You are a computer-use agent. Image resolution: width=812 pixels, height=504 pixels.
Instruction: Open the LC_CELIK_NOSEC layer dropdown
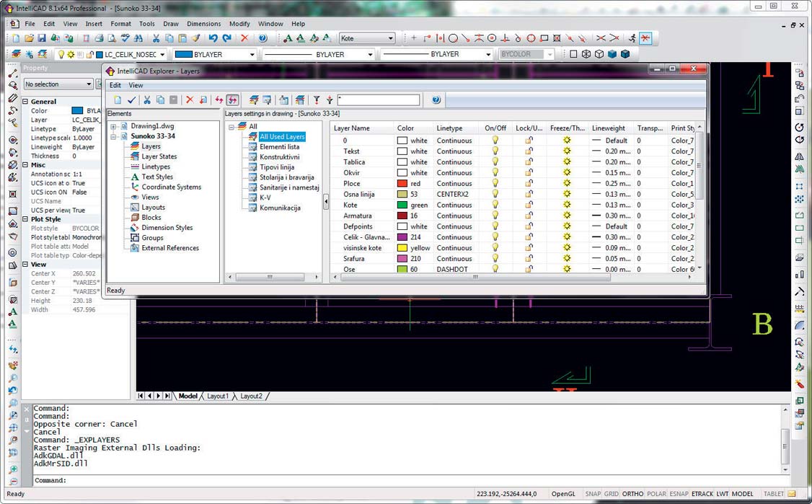click(x=162, y=54)
